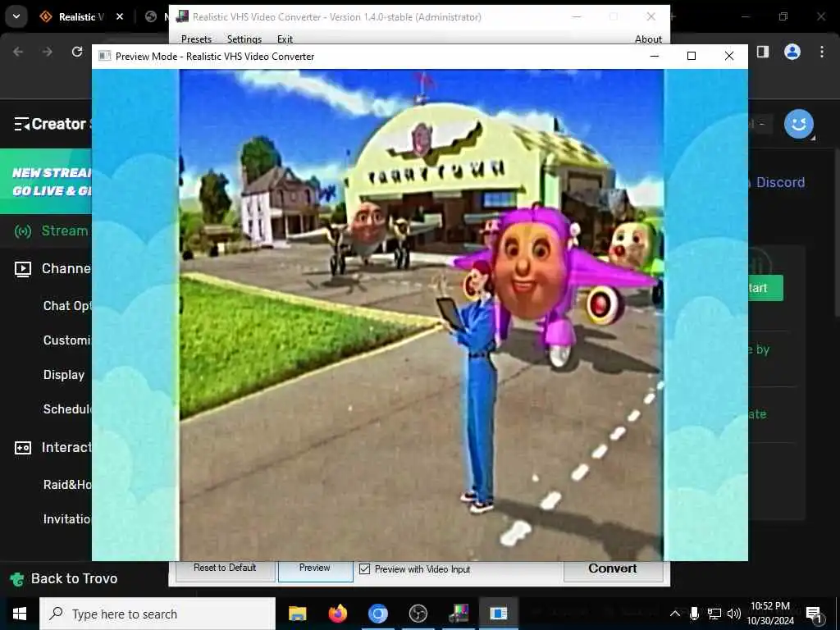Open Chrome from taskbar
Screen dimensions: 840x630
point(377,614)
